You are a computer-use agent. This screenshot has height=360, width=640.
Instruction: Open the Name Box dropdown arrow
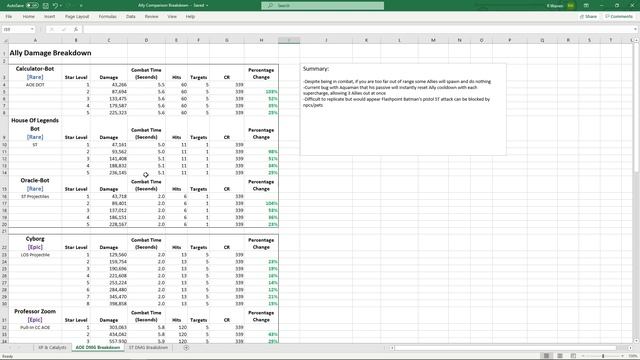(32, 29)
